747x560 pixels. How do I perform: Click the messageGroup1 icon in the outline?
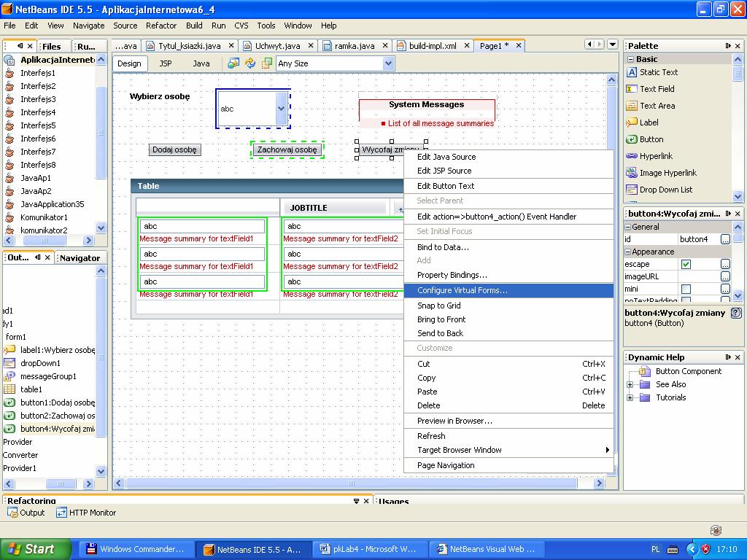point(9,376)
